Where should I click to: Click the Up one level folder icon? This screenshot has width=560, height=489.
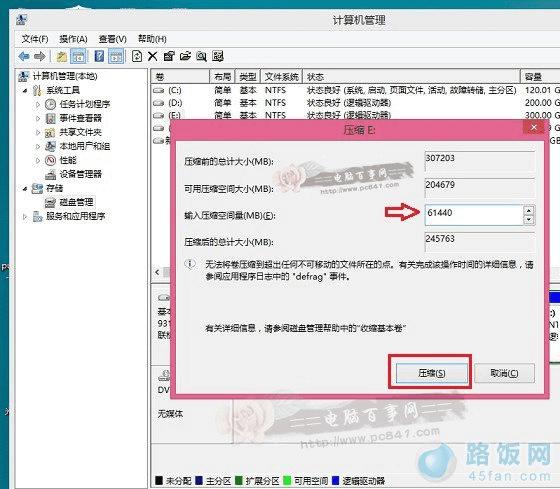62,56
